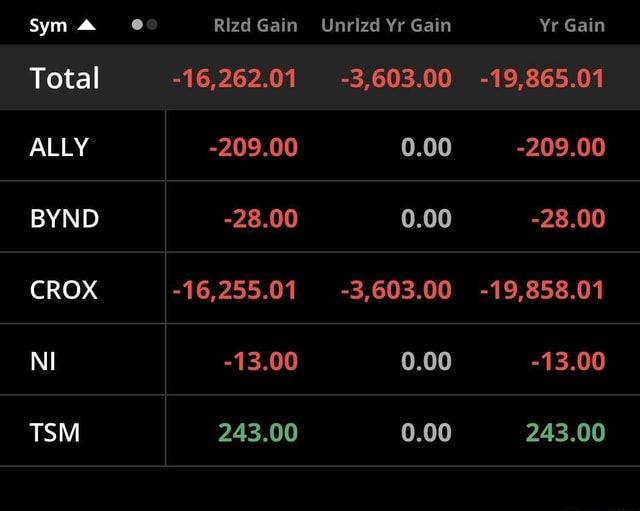Image resolution: width=640 pixels, height=511 pixels.
Task: Click ALLY year gain -209.00
Action: 561,147
